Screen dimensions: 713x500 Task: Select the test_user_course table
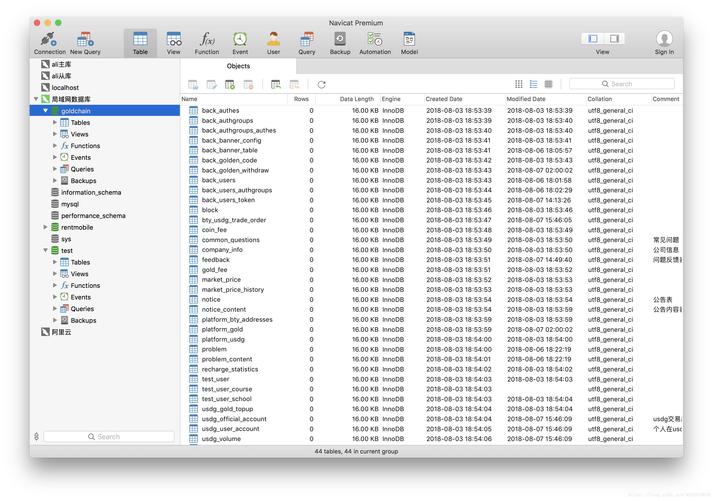[227, 389]
